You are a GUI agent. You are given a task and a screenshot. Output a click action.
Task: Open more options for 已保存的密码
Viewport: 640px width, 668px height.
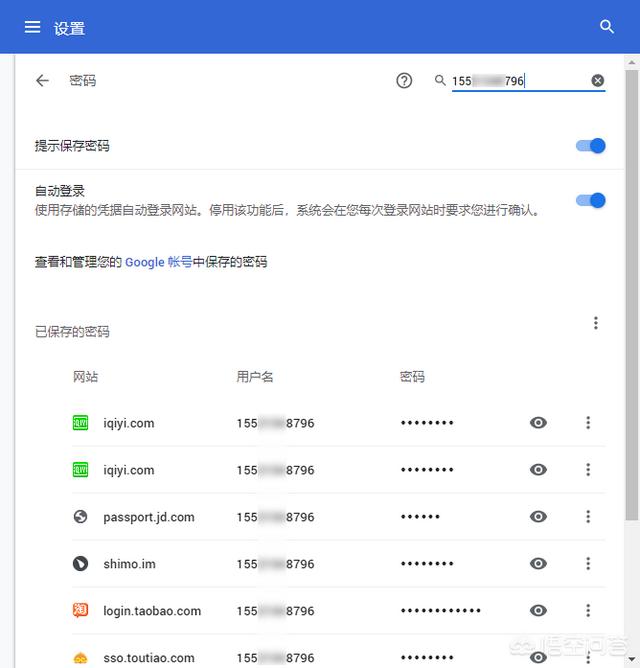[x=596, y=323]
